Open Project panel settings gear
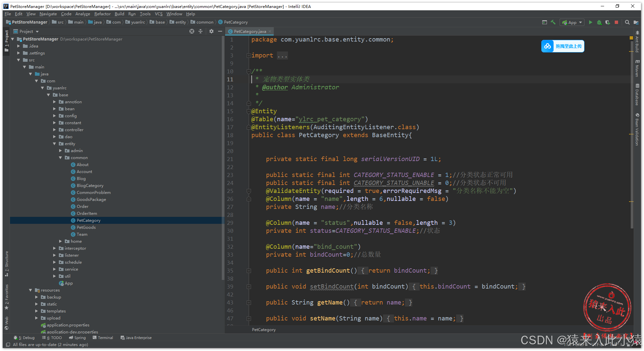The image size is (644, 351). coord(211,31)
